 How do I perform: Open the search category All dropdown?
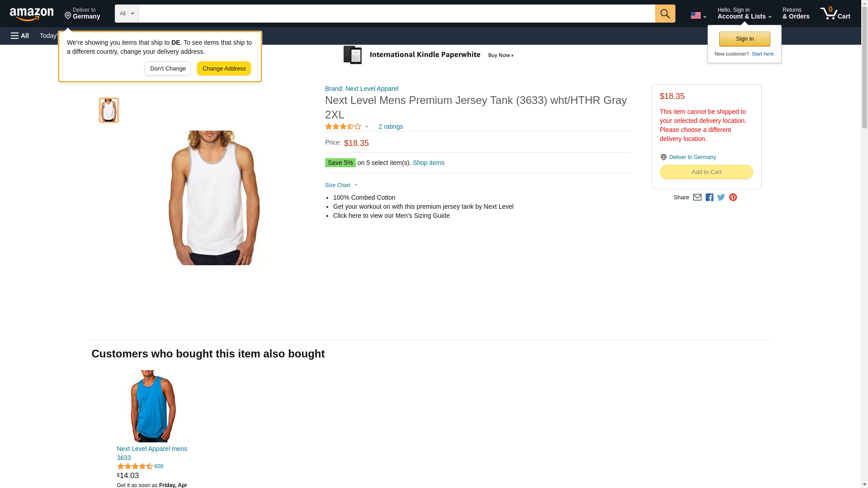click(126, 14)
